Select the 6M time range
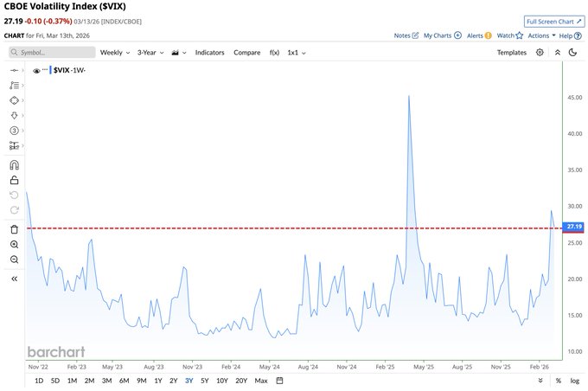The width and height of the screenshot is (588, 391). pos(125,381)
